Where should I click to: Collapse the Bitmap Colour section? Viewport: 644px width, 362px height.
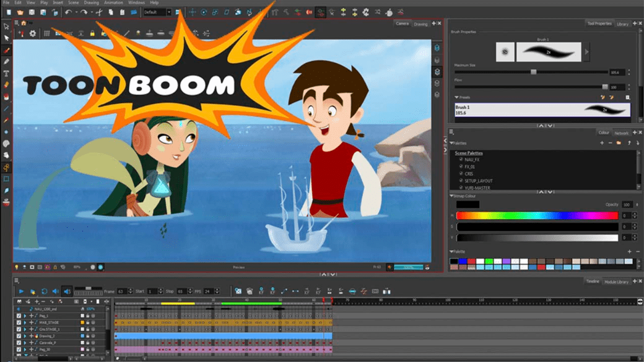click(x=452, y=196)
